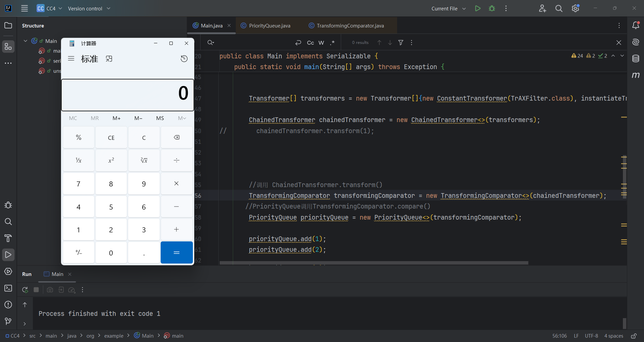Screen dimensions: 644x342
Task: Open search history dropdown in find bar
Action: point(211,43)
